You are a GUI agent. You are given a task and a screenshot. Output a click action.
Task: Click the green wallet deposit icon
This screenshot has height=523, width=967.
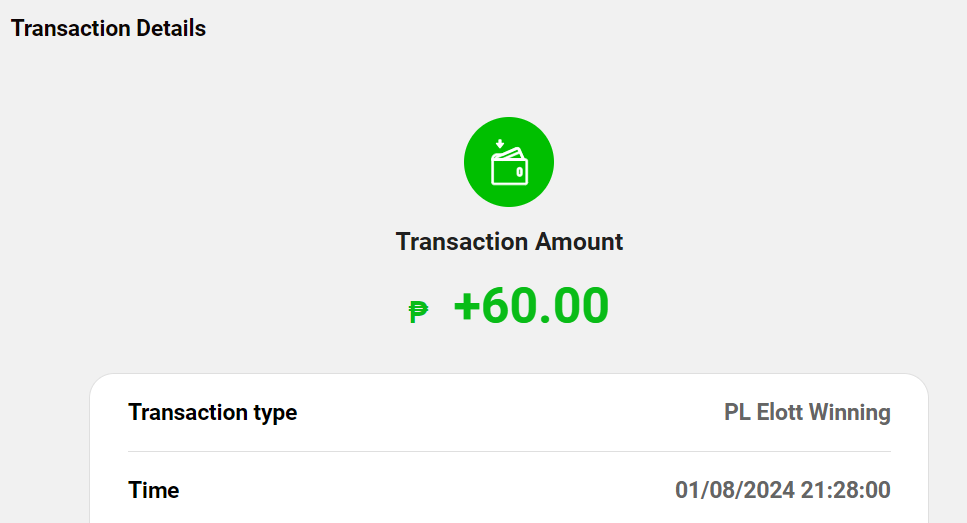508,162
